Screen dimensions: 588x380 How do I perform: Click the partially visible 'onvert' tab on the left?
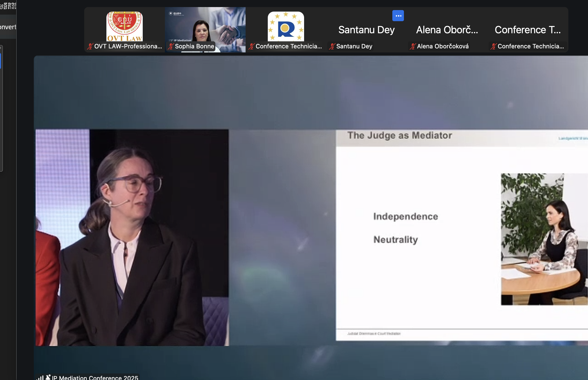pyautogui.click(x=8, y=27)
